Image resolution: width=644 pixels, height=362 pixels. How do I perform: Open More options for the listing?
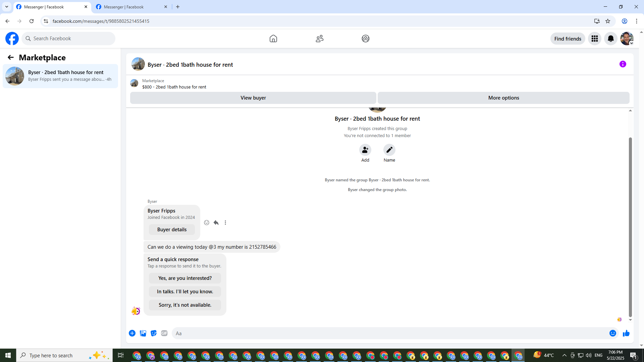pos(503,98)
